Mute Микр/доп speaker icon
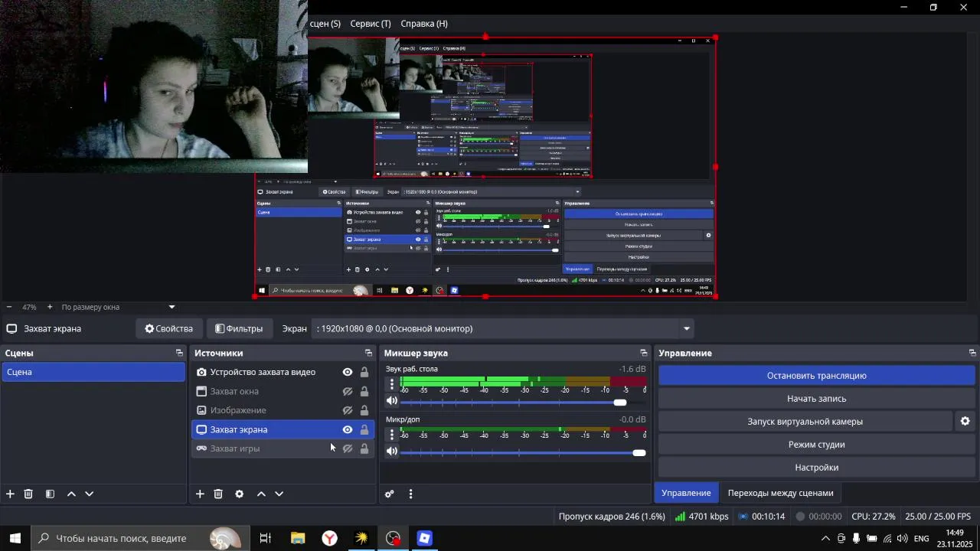This screenshot has width=980, height=551. click(x=392, y=452)
